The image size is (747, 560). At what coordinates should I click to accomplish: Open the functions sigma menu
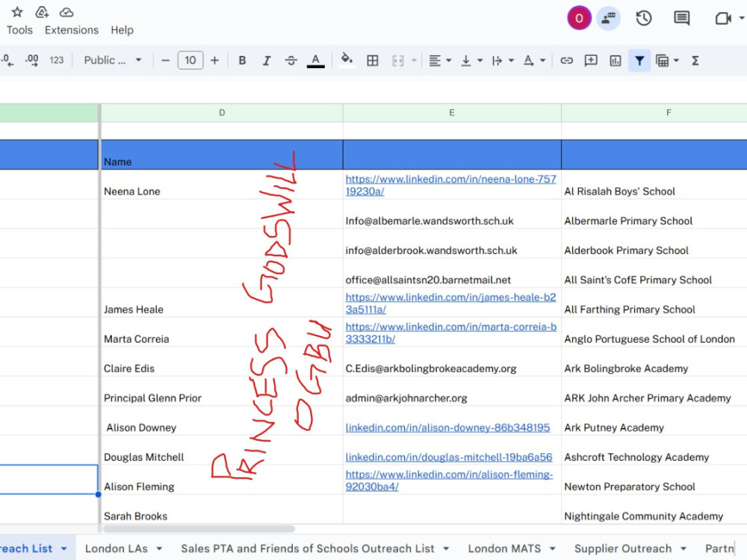tap(695, 60)
